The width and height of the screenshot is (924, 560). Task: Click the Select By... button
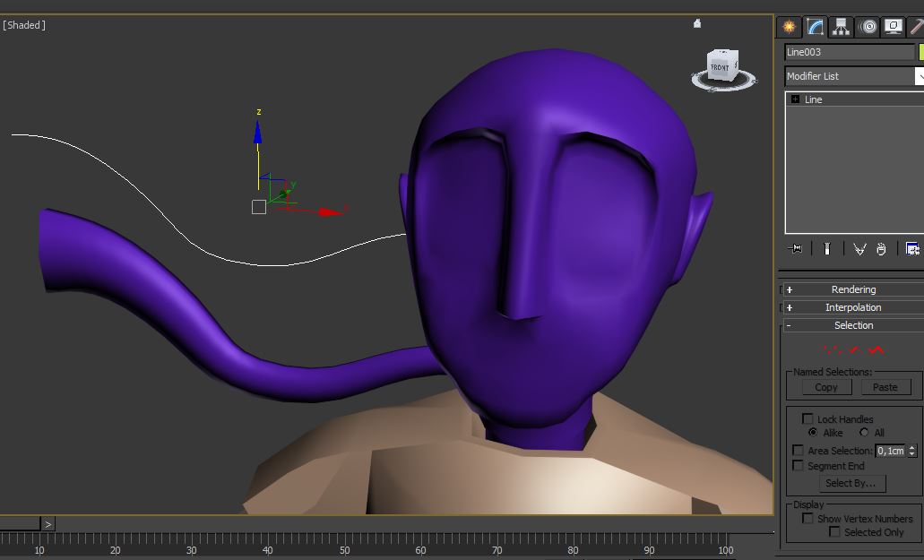(850, 483)
